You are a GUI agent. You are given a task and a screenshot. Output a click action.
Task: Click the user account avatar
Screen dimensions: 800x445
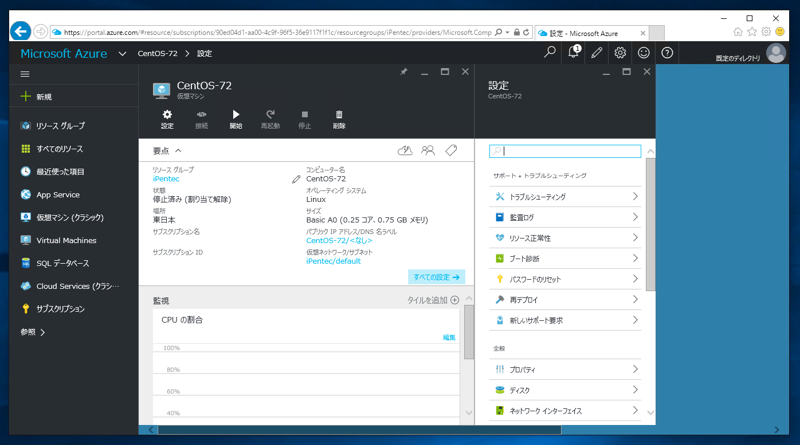(x=776, y=53)
